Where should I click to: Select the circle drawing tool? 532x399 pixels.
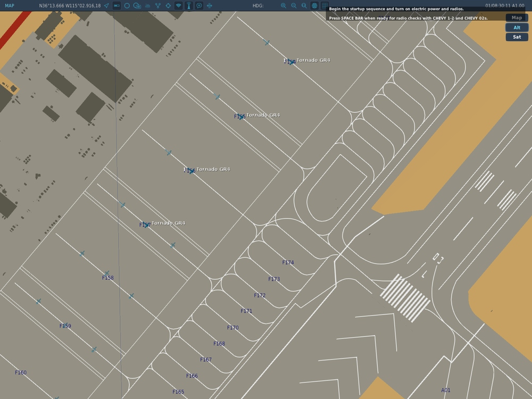point(127,5)
